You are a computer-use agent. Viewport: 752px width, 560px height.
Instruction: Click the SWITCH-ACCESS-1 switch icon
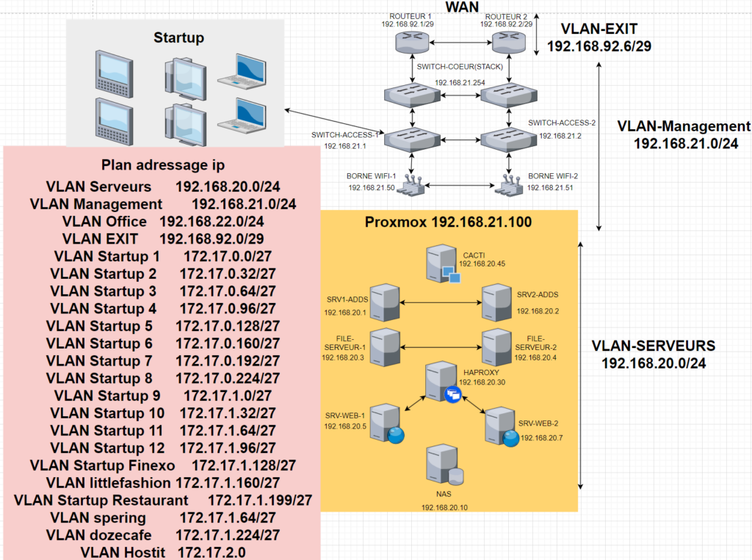413,137
